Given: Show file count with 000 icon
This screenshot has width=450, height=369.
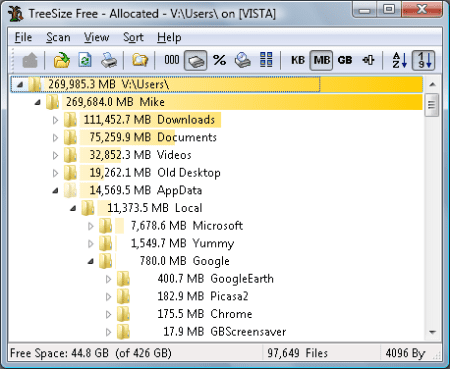Looking at the screenshot, I should [171, 60].
